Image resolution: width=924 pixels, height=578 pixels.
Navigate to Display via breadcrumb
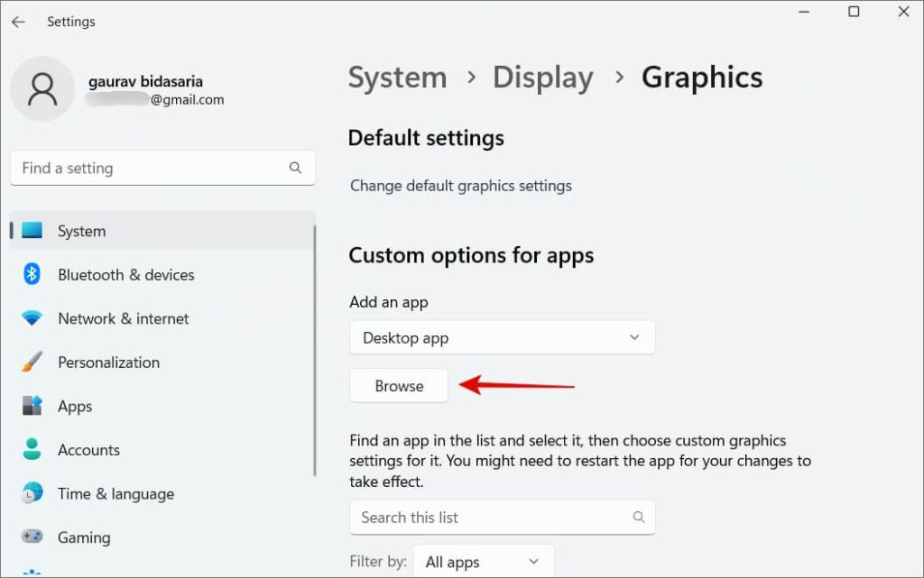[x=542, y=78]
